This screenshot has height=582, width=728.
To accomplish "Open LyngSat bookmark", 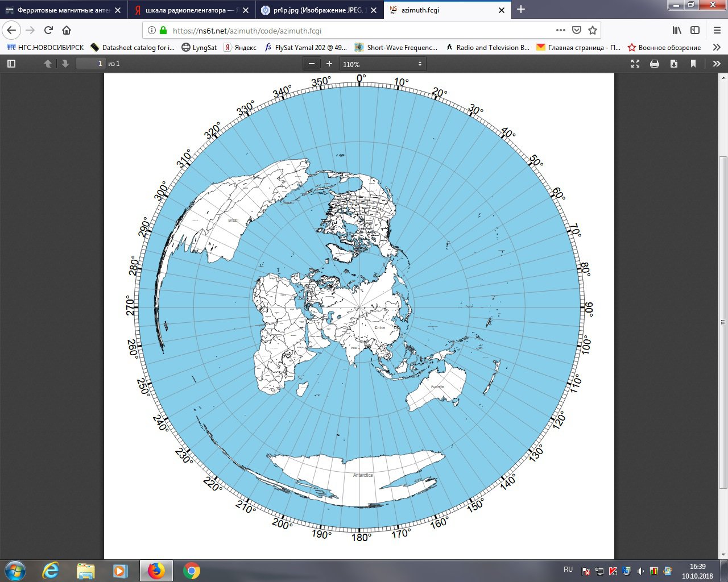I will pos(199,48).
